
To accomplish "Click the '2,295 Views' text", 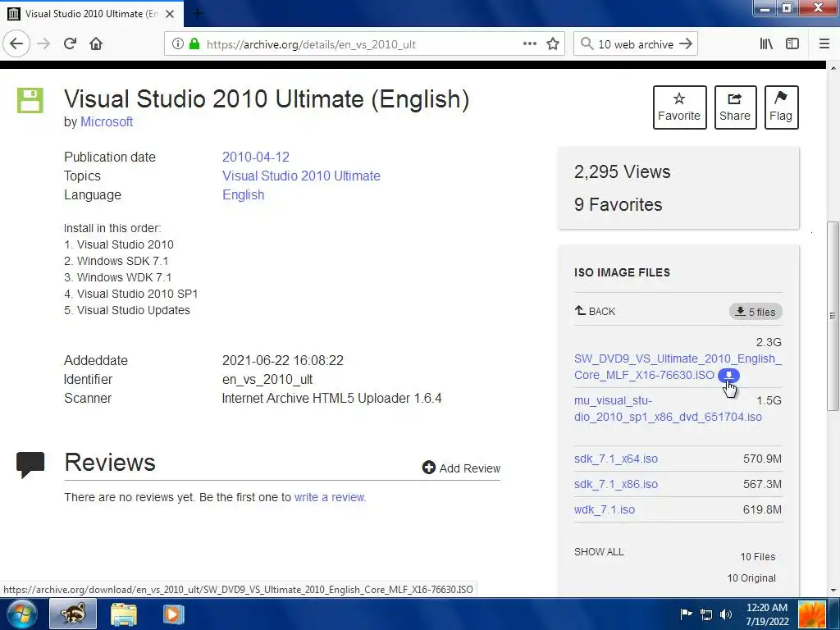I will pos(622,172).
